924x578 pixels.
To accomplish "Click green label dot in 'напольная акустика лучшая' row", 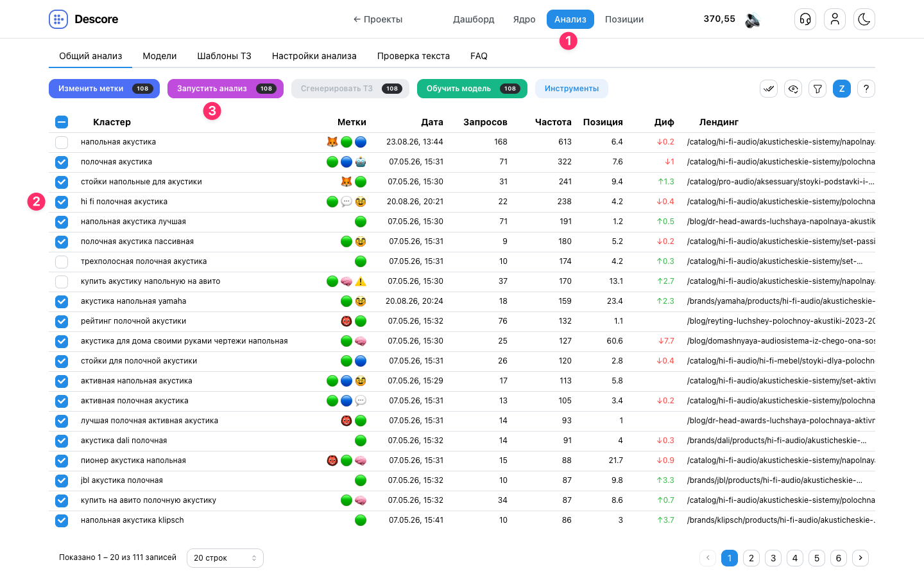I will pos(361,222).
